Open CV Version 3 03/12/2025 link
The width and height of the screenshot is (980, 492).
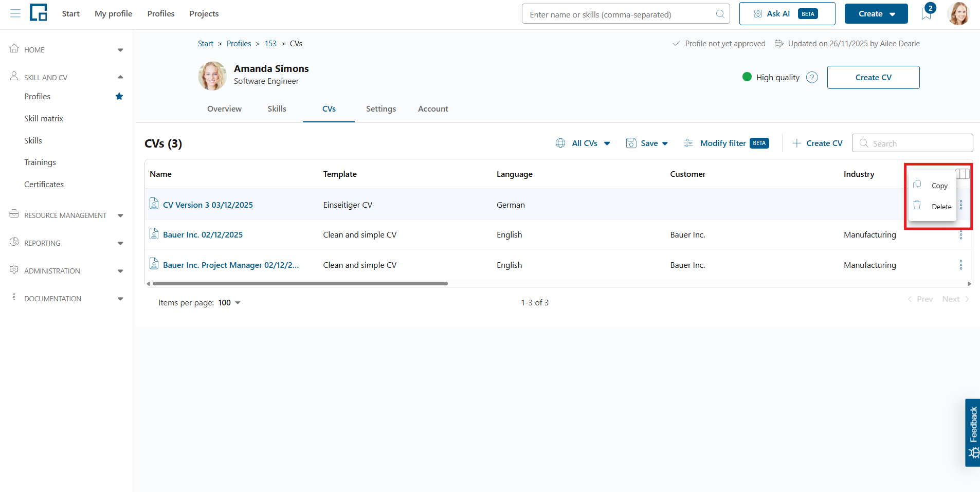208,205
